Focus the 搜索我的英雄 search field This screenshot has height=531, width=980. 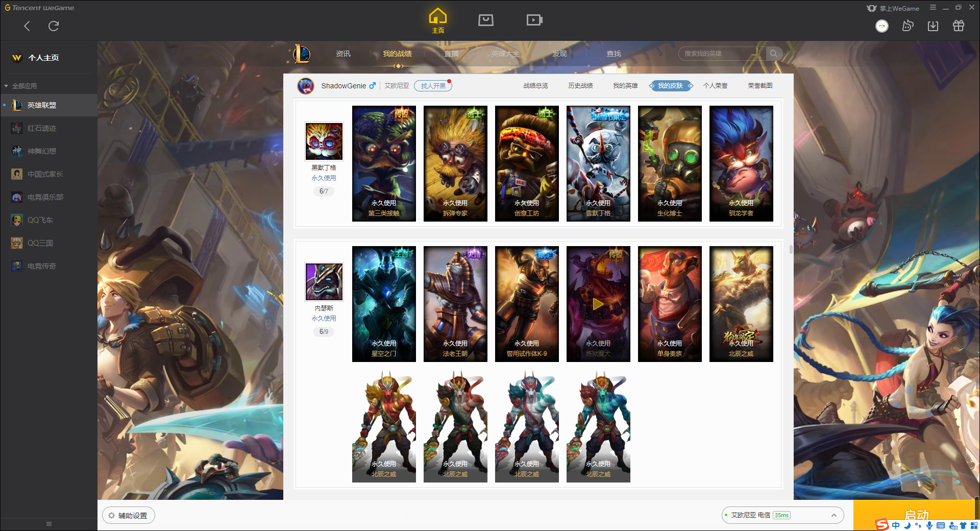(x=722, y=54)
